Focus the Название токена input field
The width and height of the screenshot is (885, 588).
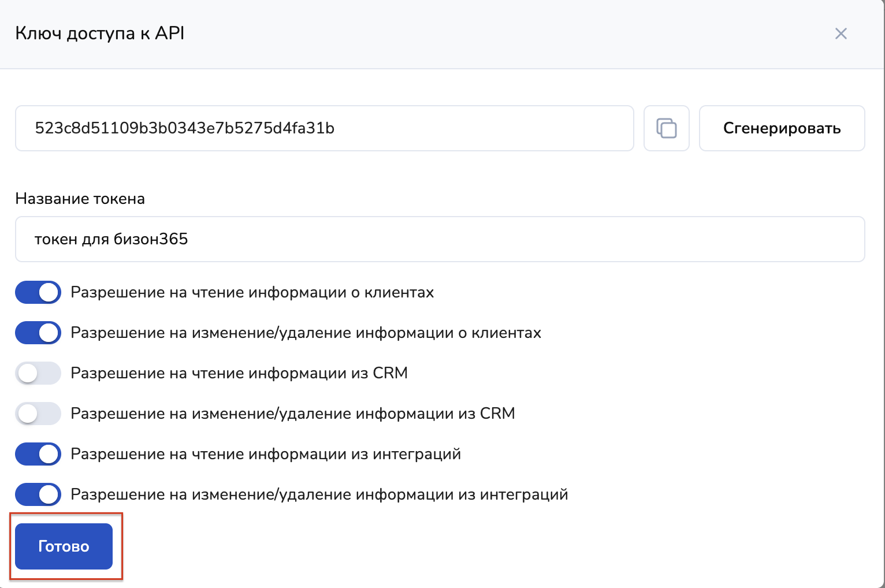tap(440, 239)
